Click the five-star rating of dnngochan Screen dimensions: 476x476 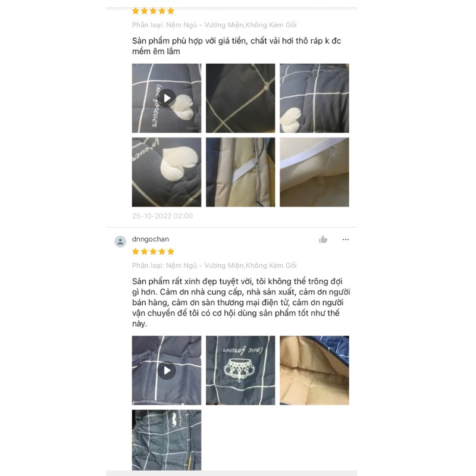(x=154, y=251)
